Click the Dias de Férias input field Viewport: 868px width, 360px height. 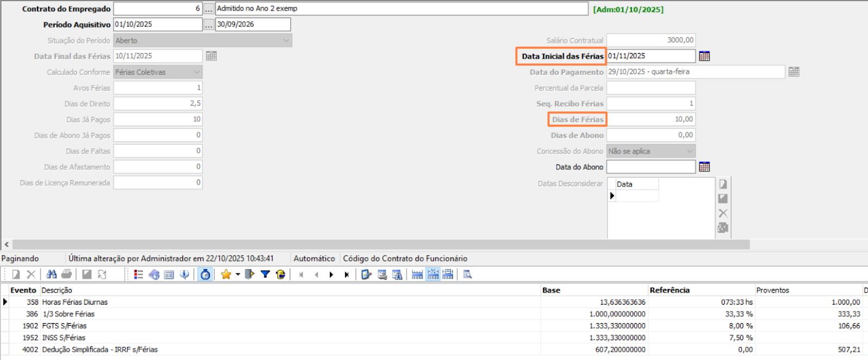tap(650, 119)
